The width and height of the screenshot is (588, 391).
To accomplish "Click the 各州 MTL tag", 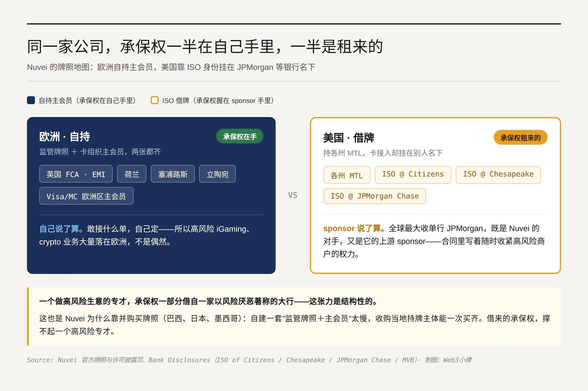I will (x=347, y=175).
